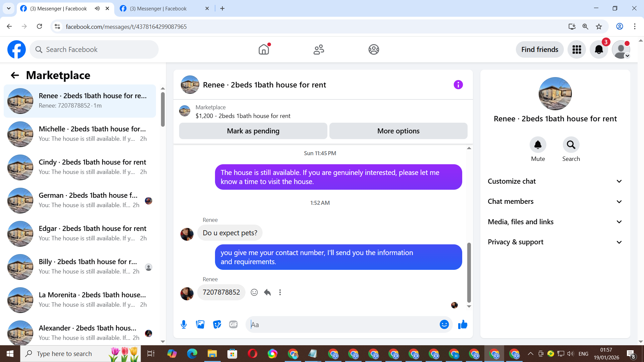Expand Chat members section
Image resolution: width=644 pixels, height=362 pixels.
[555, 201]
